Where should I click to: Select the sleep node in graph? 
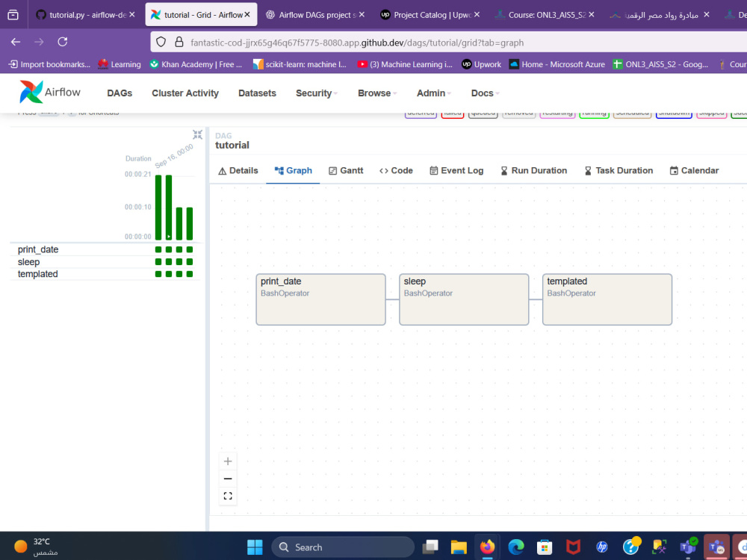[464, 299]
